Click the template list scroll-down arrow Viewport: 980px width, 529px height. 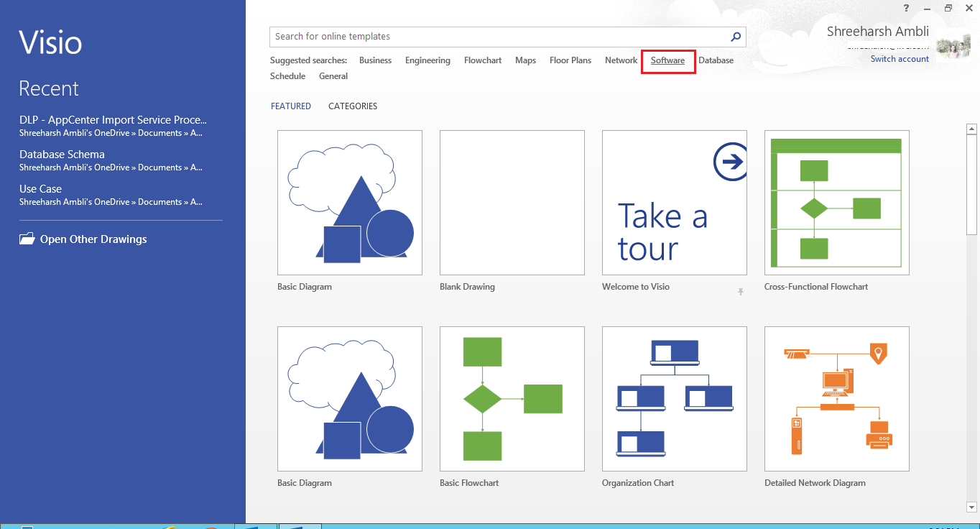(x=972, y=507)
